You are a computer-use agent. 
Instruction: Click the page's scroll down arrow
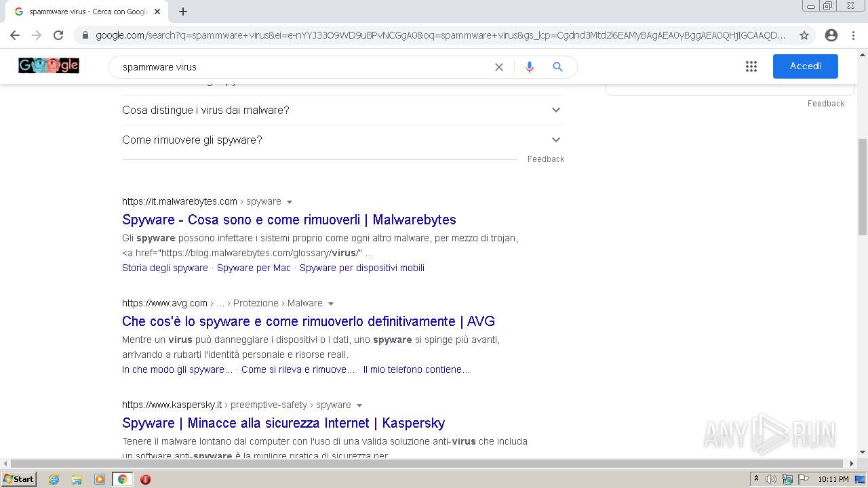coord(863,452)
